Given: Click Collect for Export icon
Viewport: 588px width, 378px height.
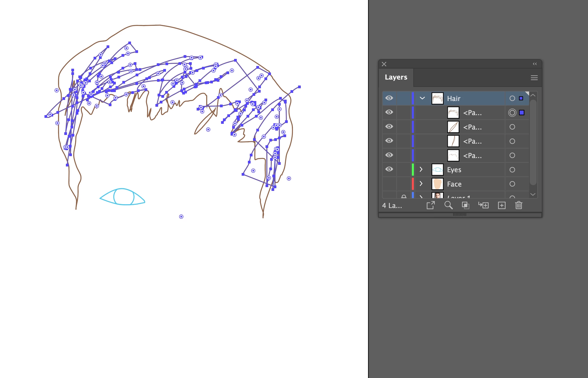Looking at the screenshot, I should (x=430, y=205).
